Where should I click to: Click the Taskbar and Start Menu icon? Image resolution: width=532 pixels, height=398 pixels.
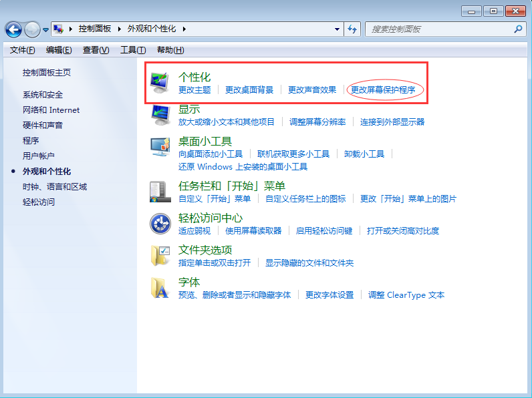coord(160,192)
